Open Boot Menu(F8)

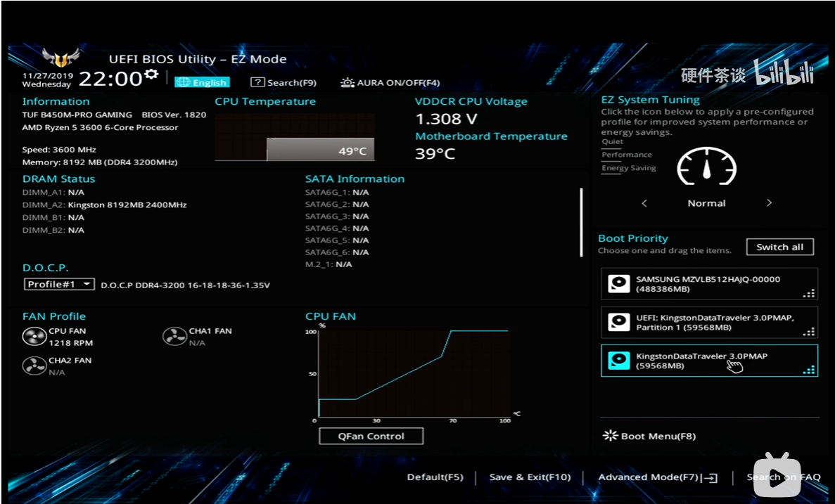[649, 436]
